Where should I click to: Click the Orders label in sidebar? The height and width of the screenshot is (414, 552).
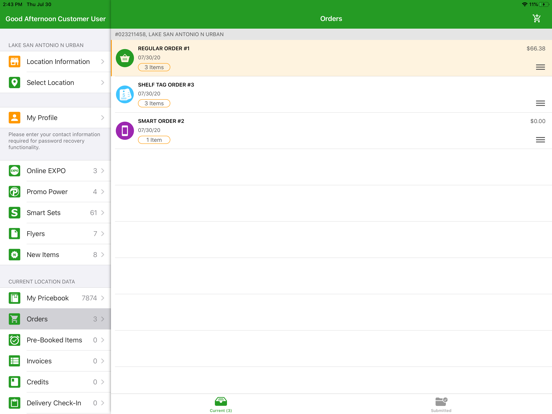point(37,319)
